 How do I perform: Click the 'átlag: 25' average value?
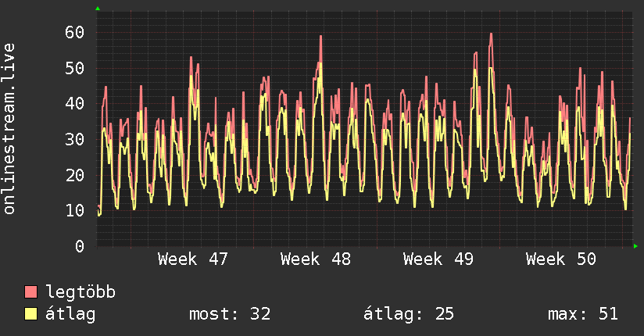click(x=409, y=314)
